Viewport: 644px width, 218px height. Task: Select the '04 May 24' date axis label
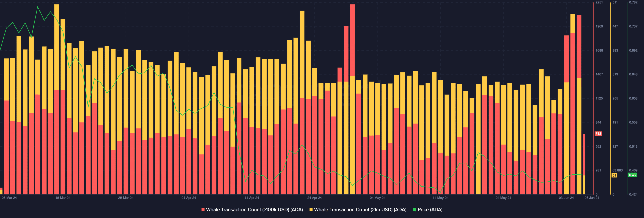click(377, 198)
